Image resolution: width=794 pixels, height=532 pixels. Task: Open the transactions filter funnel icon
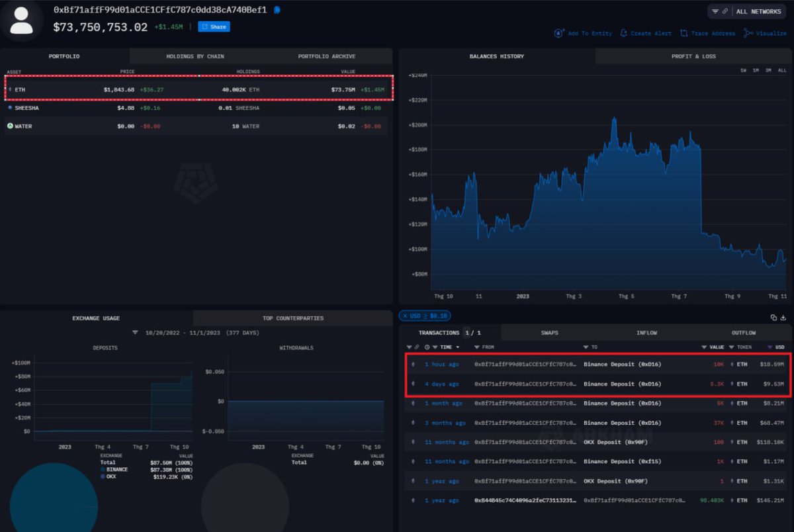(x=408, y=347)
